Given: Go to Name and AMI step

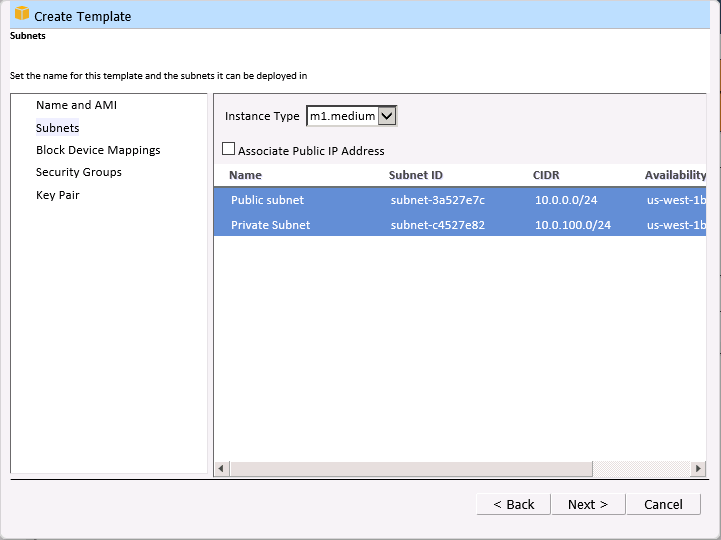Looking at the screenshot, I should 76,105.
